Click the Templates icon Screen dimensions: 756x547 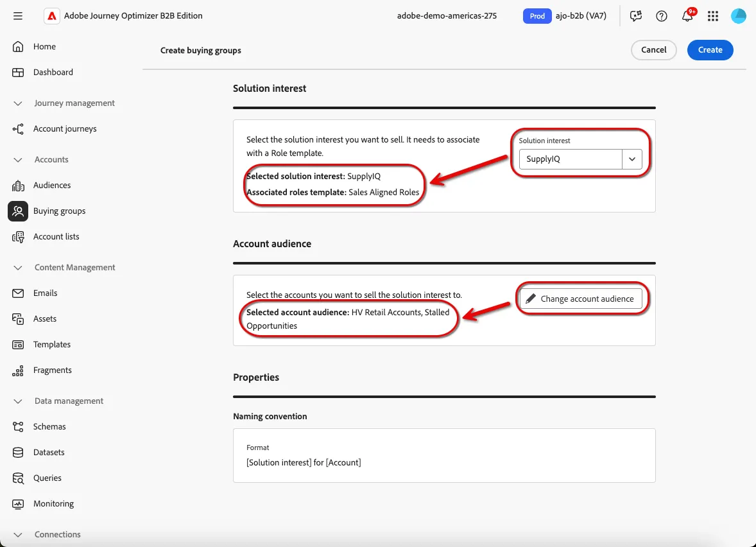click(18, 344)
